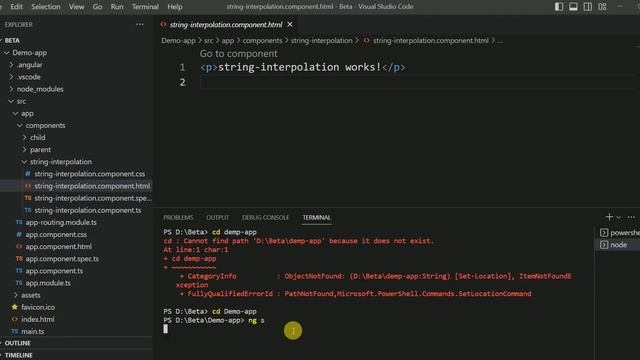Click line number 1 in the gutter
This screenshot has height=360, width=640.
pos(182,67)
